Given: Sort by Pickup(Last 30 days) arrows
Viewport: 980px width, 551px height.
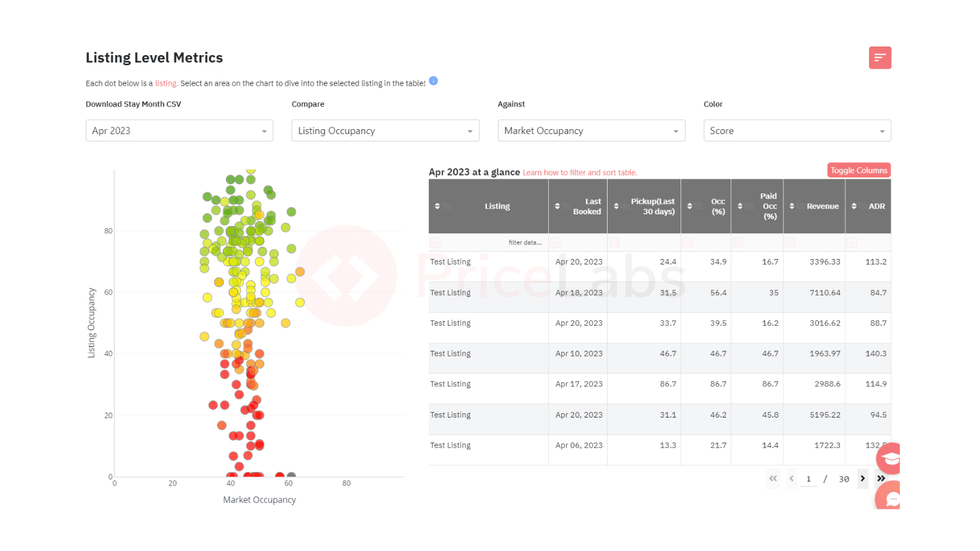Looking at the screenshot, I should point(616,206).
